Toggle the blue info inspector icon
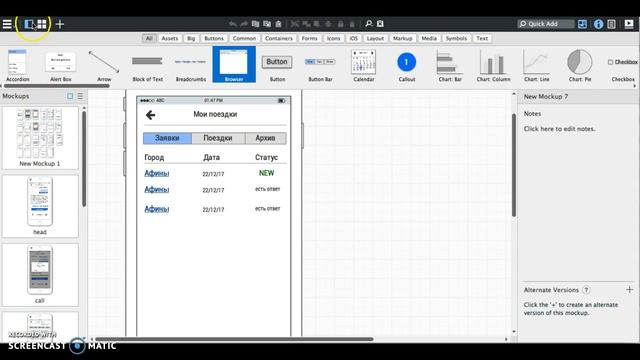Screen dimensions: 640x360 point(598,24)
